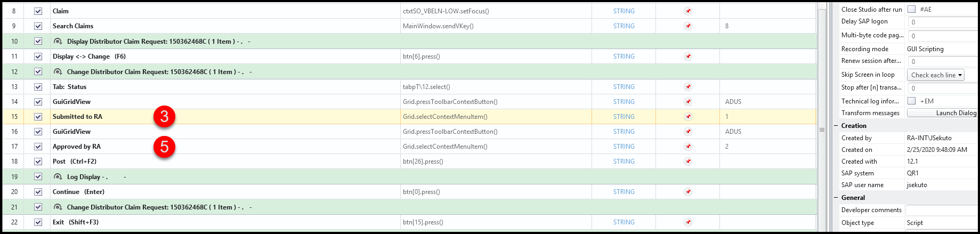Click the screen icon on Display Distributor Claim Request
This screenshot has width=980, height=234.
58,42
